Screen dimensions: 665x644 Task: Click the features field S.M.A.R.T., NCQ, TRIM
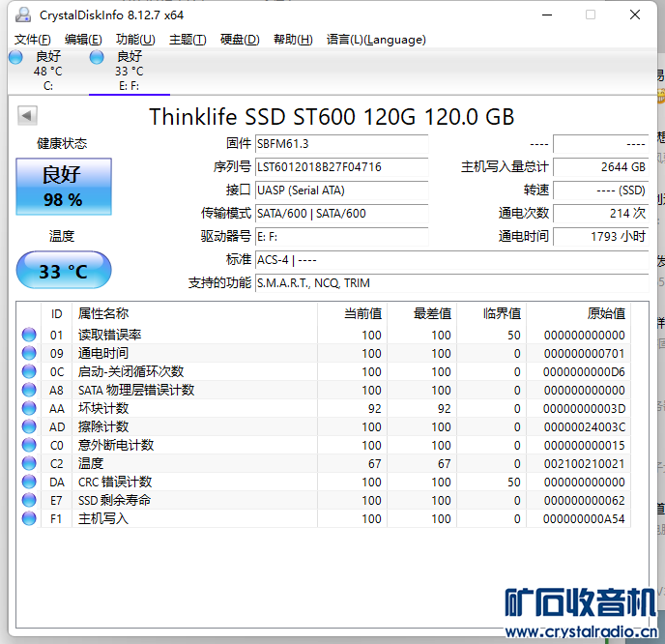coord(451,283)
